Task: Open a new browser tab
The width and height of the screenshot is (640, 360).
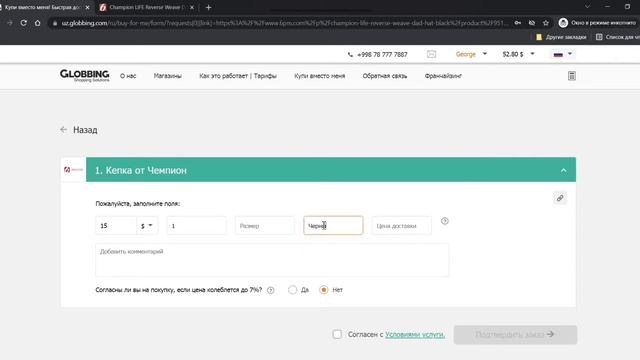Action: pyautogui.click(x=209, y=7)
